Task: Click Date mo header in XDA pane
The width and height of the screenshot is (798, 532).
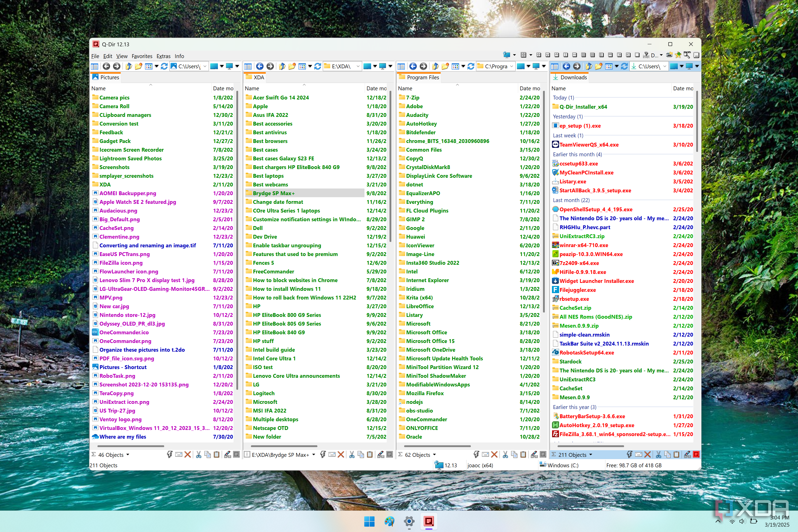Action: point(376,88)
